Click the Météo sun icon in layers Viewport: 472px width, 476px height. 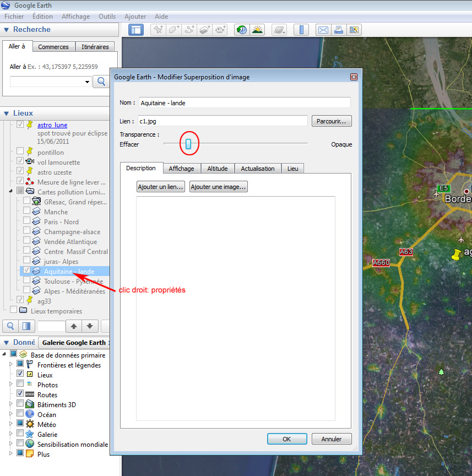tap(30, 424)
